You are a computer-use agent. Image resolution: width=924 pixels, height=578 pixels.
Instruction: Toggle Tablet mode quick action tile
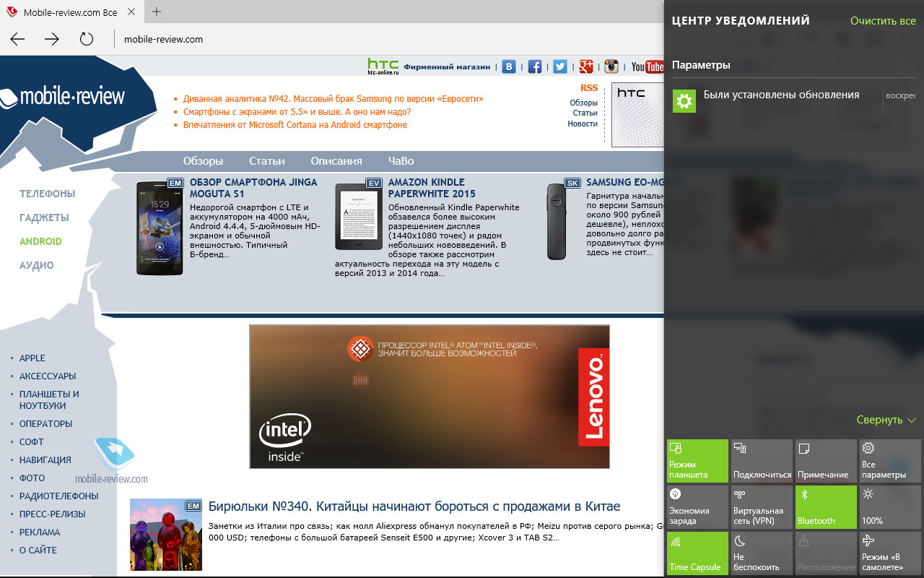(697, 461)
